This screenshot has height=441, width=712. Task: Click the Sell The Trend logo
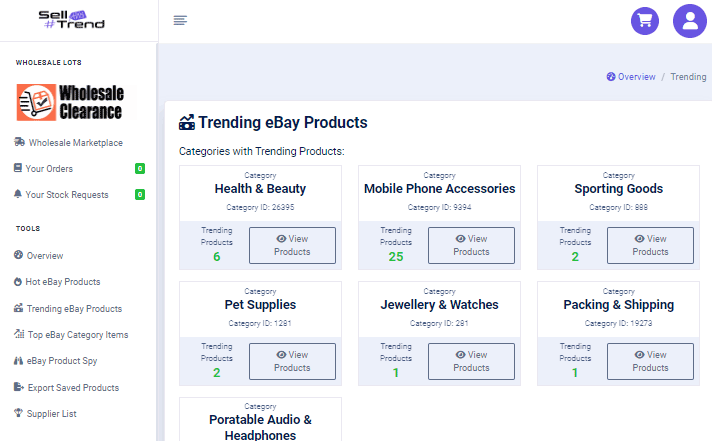click(x=71, y=20)
